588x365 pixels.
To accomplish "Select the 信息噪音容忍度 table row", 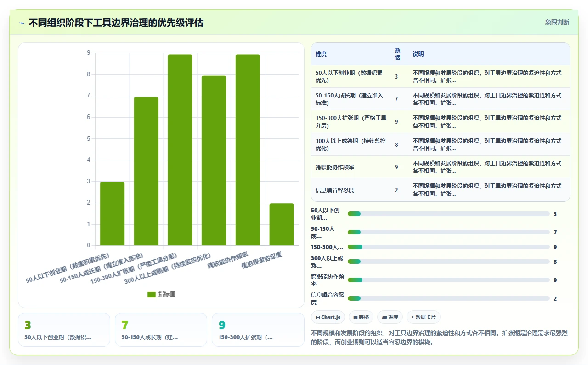I will (x=440, y=190).
